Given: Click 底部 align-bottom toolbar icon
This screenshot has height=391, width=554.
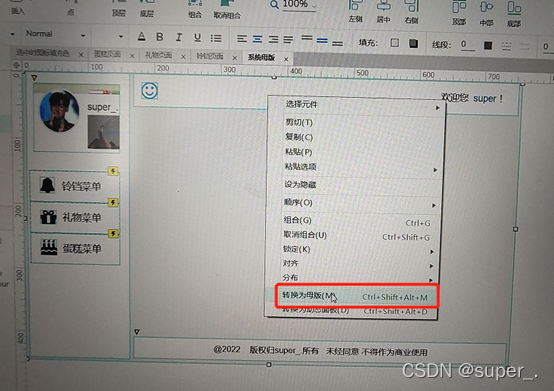Looking at the screenshot, I should (x=514, y=8).
